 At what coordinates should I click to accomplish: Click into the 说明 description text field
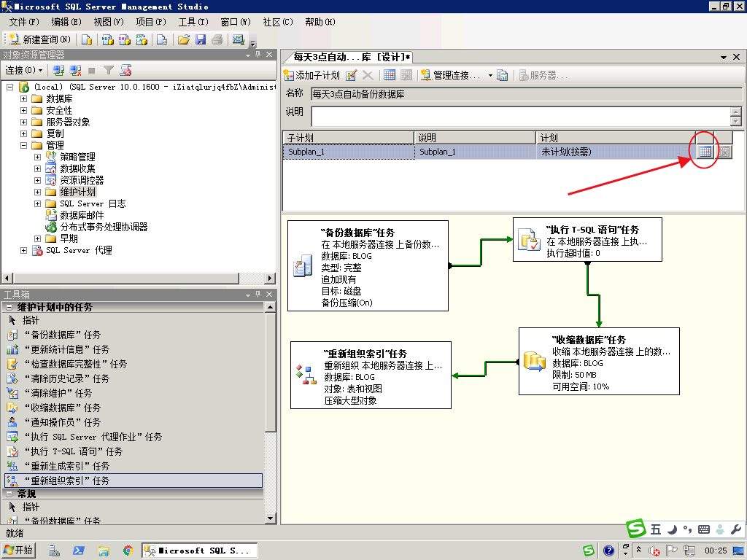pos(521,116)
